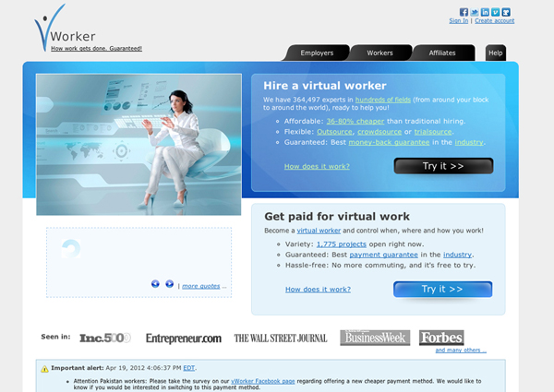Open the LinkedIn social icon
This screenshot has width=554, height=392.
coord(485,12)
